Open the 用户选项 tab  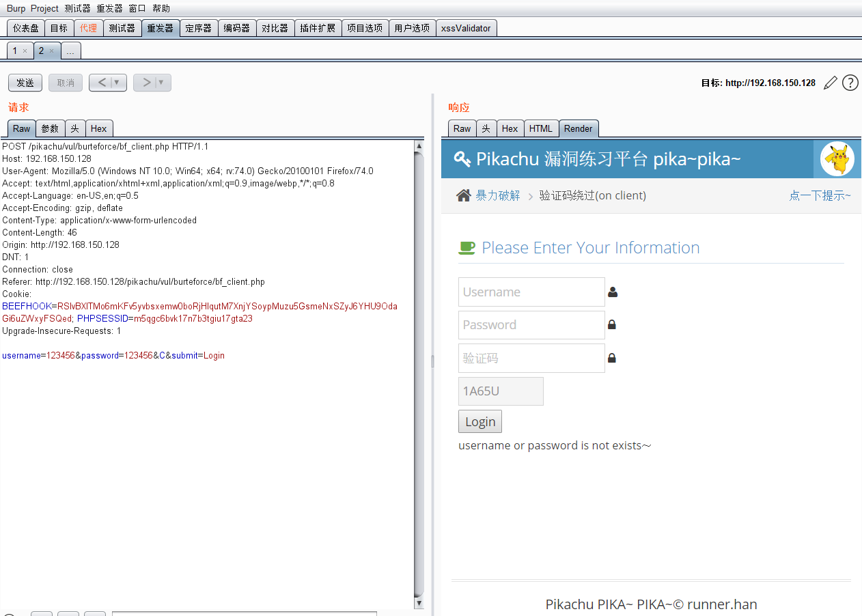pos(412,28)
